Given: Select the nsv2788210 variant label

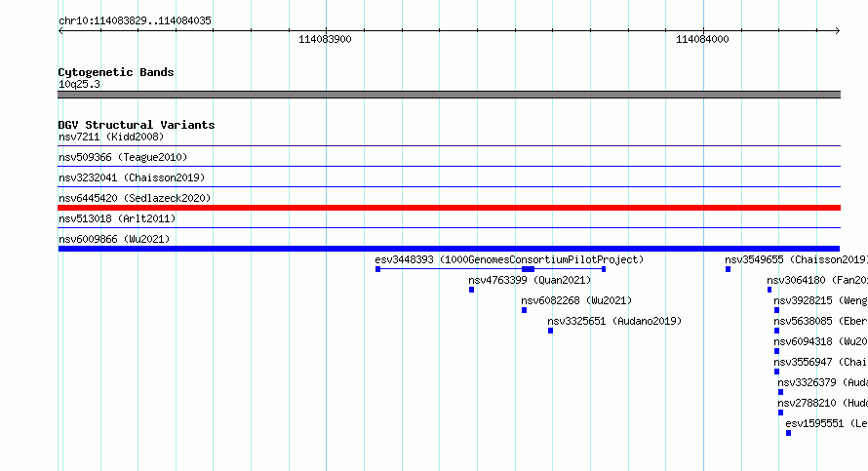Looking at the screenshot, I should (822, 403).
